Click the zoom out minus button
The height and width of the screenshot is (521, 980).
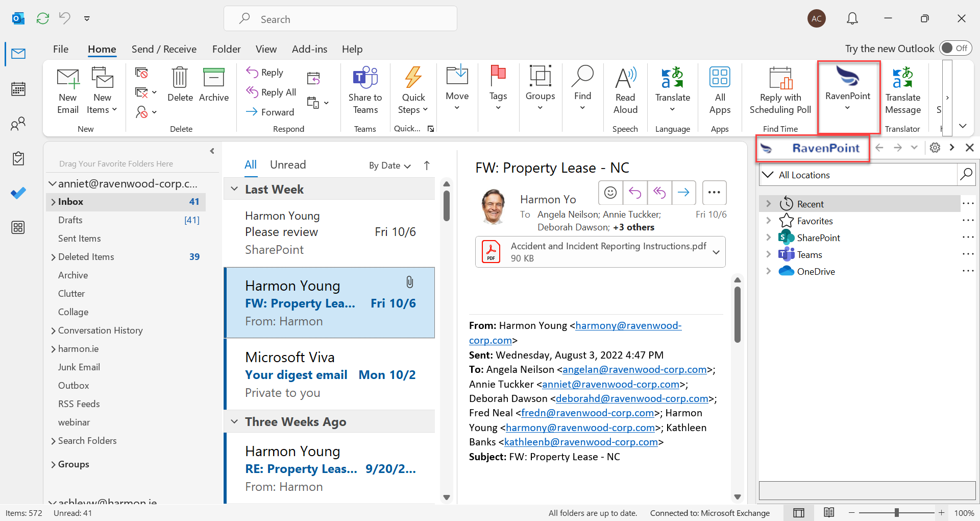(851, 512)
